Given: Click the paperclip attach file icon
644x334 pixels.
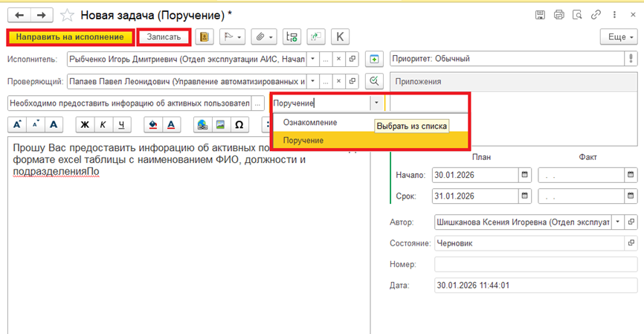Looking at the screenshot, I should click(x=262, y=36).
